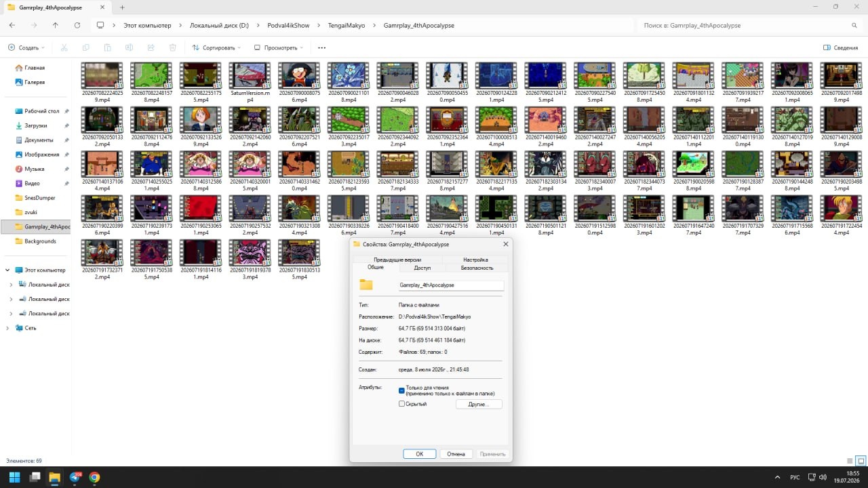Image resolution: width=868 pixels, height=488 pixels.
Task: Click the Delete trash icon in toolbar
Action: [172, 47]
